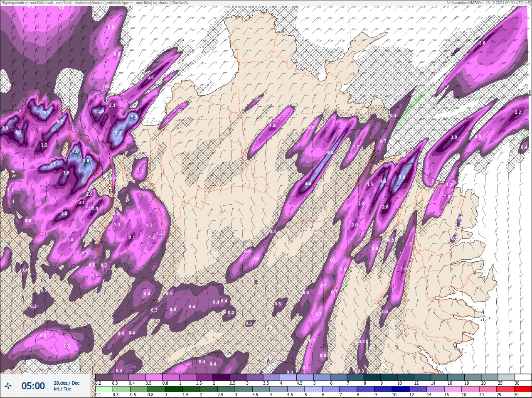Click the 4.7 precipitation value on the map
The width and height of the screenshot is (532, 398).
[x=18, y=133]
